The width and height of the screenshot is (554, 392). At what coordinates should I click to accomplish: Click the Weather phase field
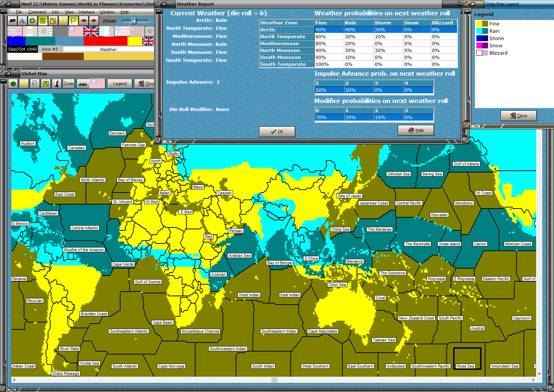(x=109, y=50)
